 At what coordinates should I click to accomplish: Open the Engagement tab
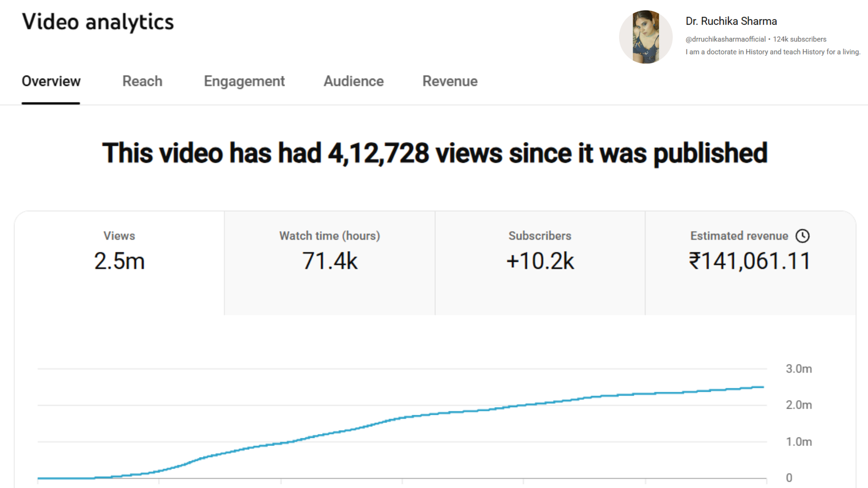point(244,81)
